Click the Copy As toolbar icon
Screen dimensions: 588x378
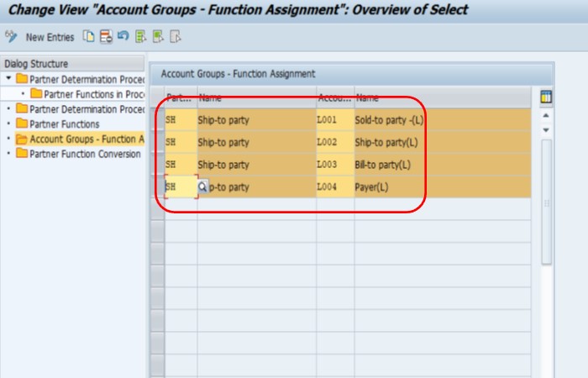tap(88, 37)
